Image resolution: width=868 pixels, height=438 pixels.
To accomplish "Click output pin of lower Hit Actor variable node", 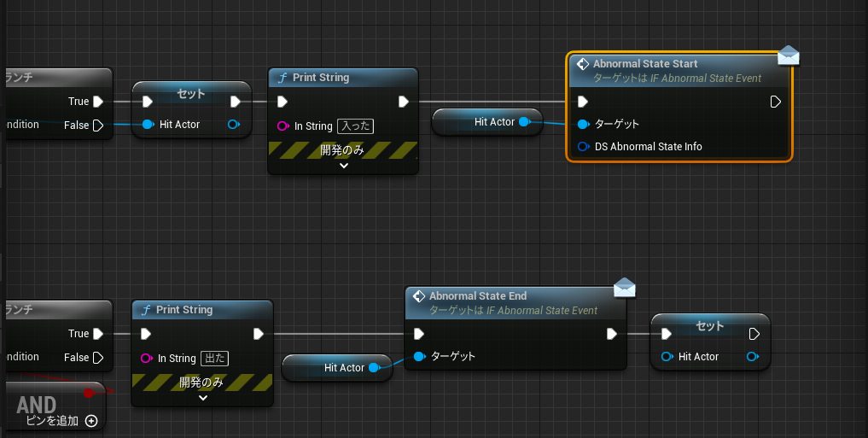I will [374, 368].
